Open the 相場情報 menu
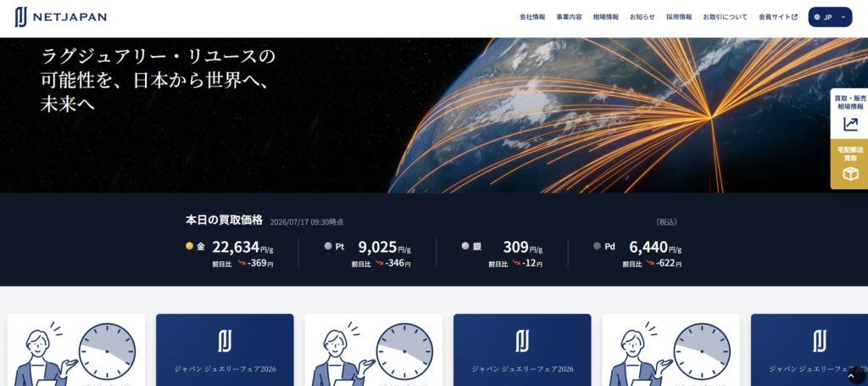 pyautogui.click(x=605, y=17)
